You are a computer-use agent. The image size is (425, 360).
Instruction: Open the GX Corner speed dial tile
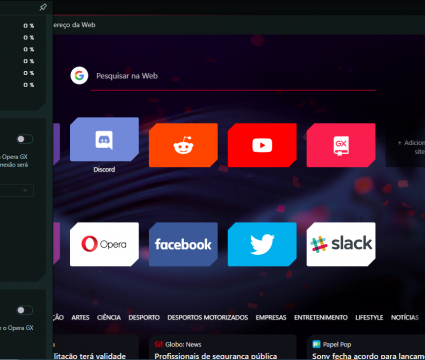click(341, 145)
